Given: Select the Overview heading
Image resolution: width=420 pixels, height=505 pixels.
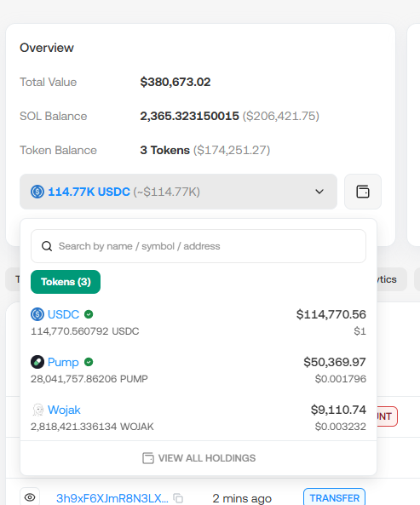Looking at the screenshot, I should click(x=47, y=48).
